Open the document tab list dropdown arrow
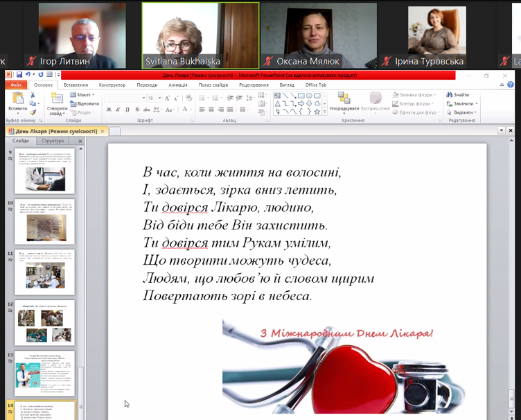The width and height of the screenshot is (521, 420). (x=502, y=130)
